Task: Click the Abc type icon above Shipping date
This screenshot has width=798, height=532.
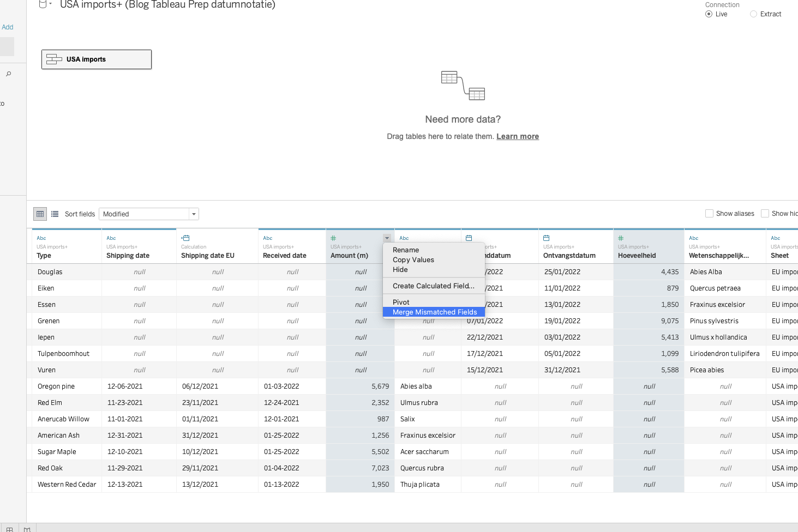Action: click(111, 238)
